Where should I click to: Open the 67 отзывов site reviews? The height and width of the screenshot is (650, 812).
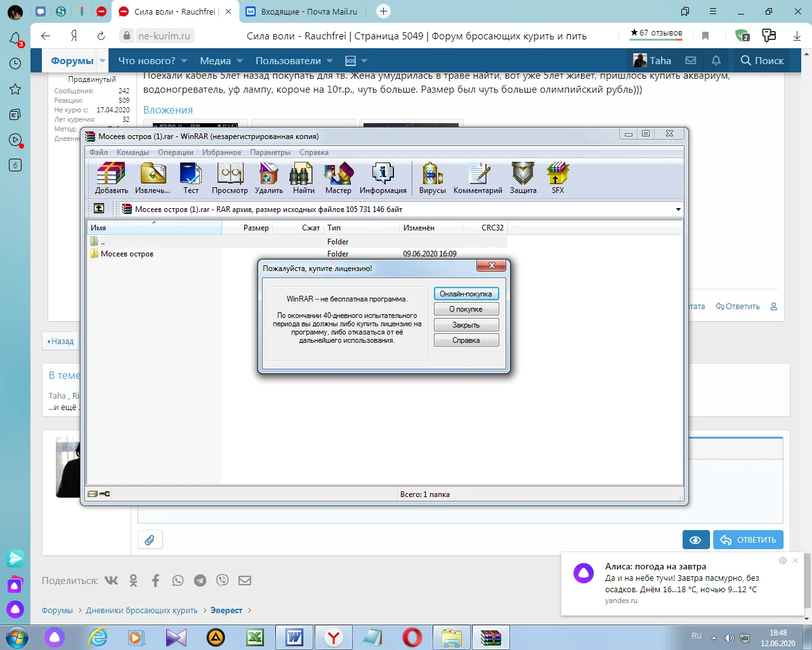pos(656,33)
